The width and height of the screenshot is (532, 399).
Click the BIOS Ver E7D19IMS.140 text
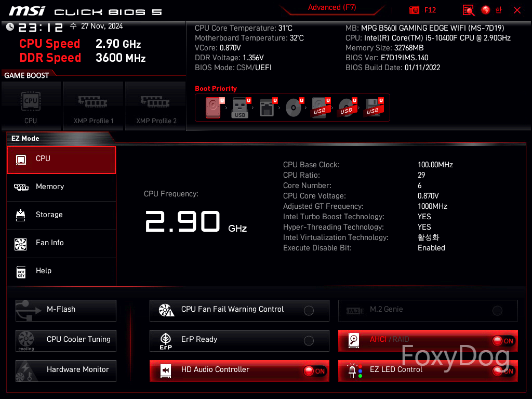(x=387, y=58)
